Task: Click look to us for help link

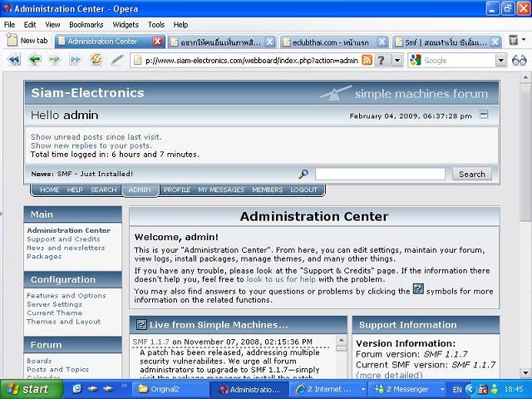Action: pyautogui.click(x=281, y=279)
